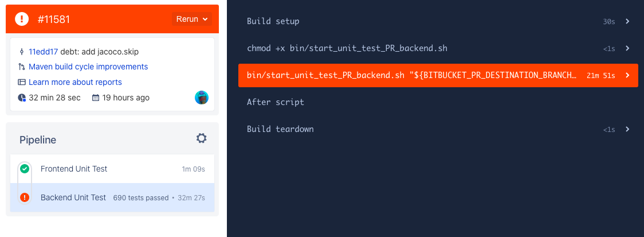Expand the Build teardown log chevron

[627, 129]
